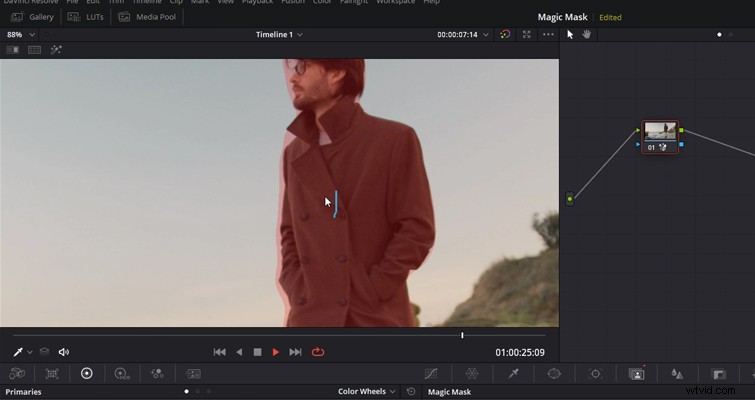
Task: Select the hand pan tool in node editor
Action: (x=586, y=35)
